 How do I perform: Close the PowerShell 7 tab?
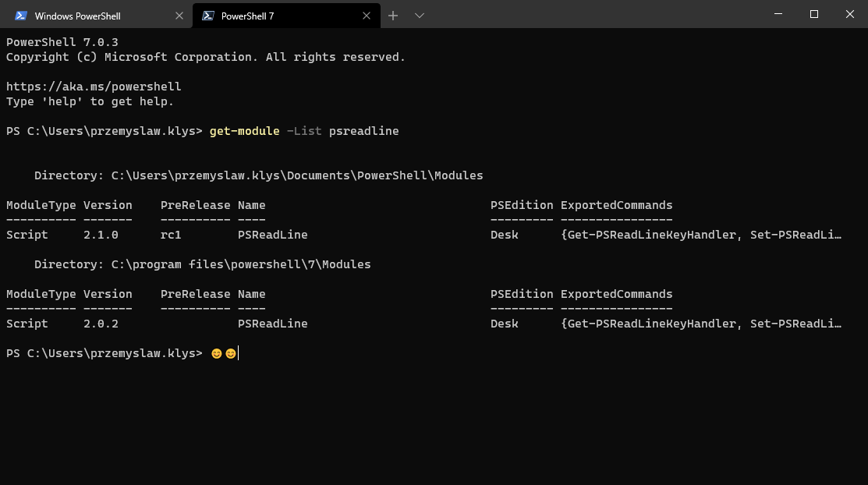(x=367, y=15)
